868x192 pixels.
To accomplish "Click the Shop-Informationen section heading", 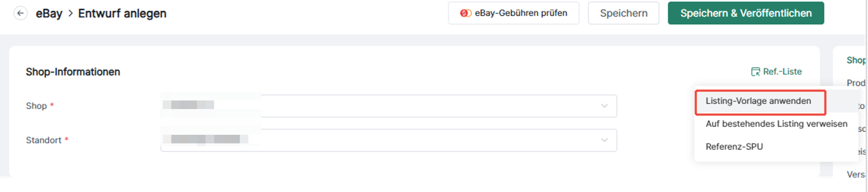I will (73, 72).
